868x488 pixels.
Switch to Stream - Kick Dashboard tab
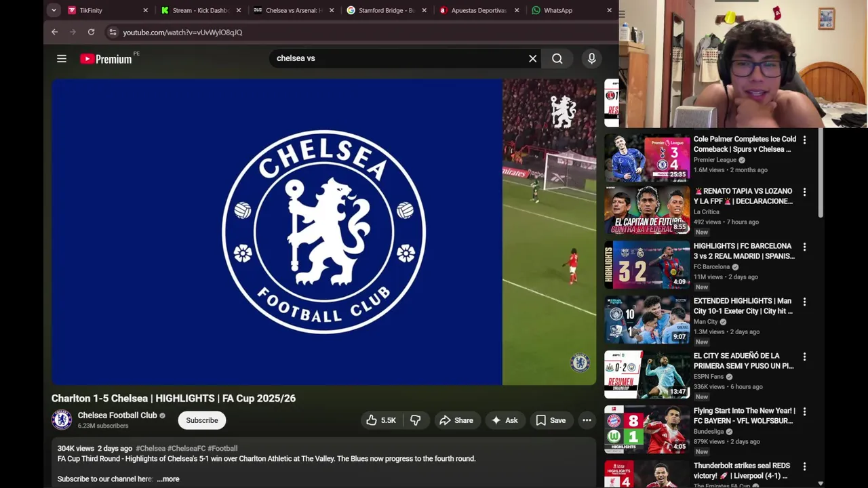click(x=201, y=10)
